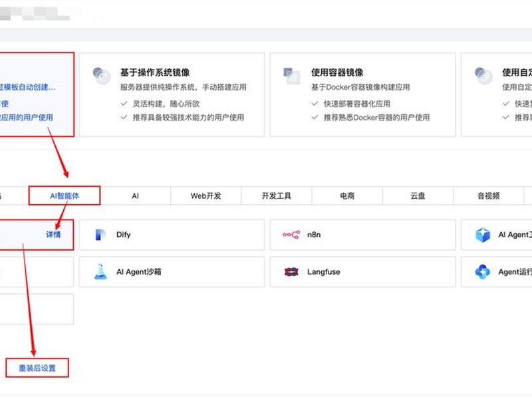The image size is (532, 399).
Task: Click the n8n logo icon
Action: (291, 235)
